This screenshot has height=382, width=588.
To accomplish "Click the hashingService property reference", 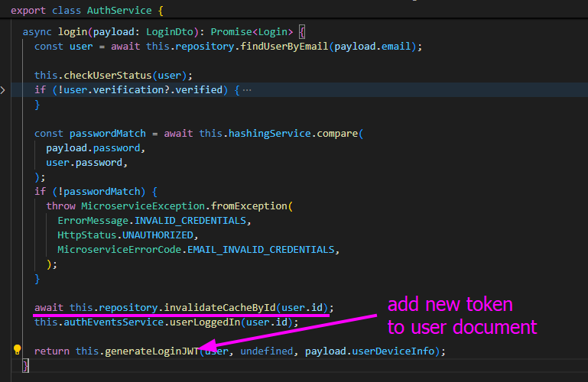I will coord(270,134).
